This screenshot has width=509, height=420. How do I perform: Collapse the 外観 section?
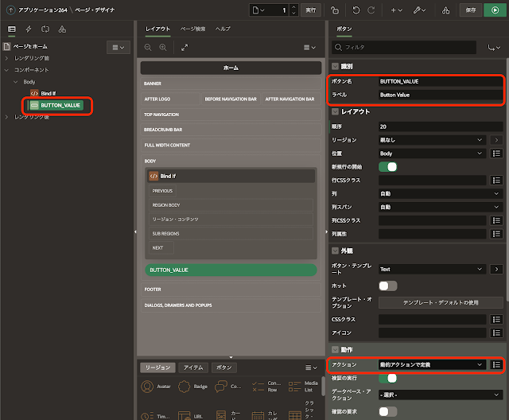335,251
